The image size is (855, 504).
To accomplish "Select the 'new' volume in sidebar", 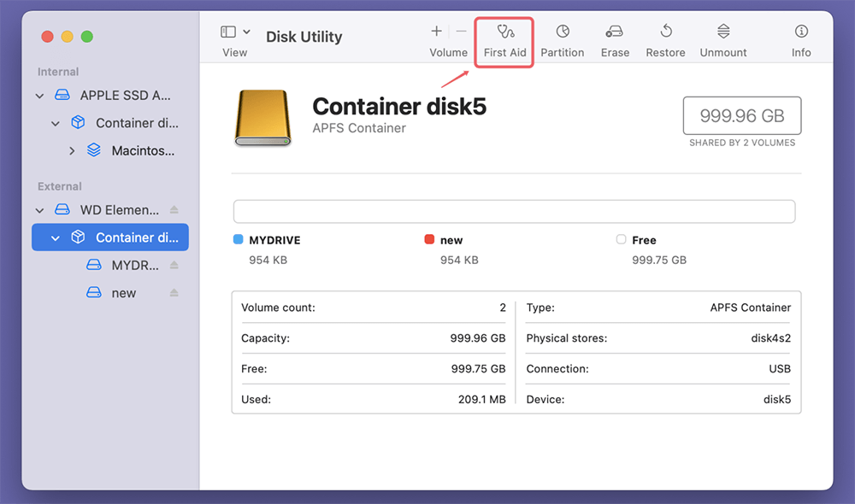I will (x=123, y=293).
